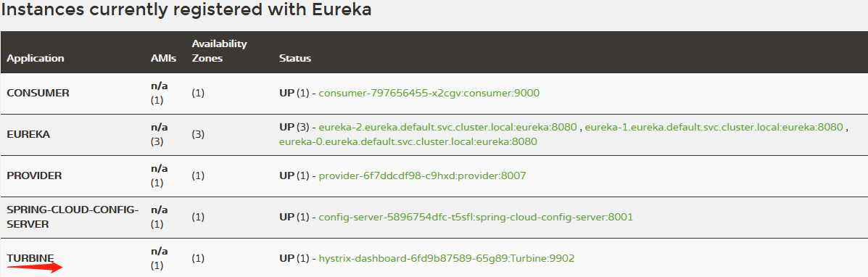Select the AMIs column header

(x=163, y=58)
